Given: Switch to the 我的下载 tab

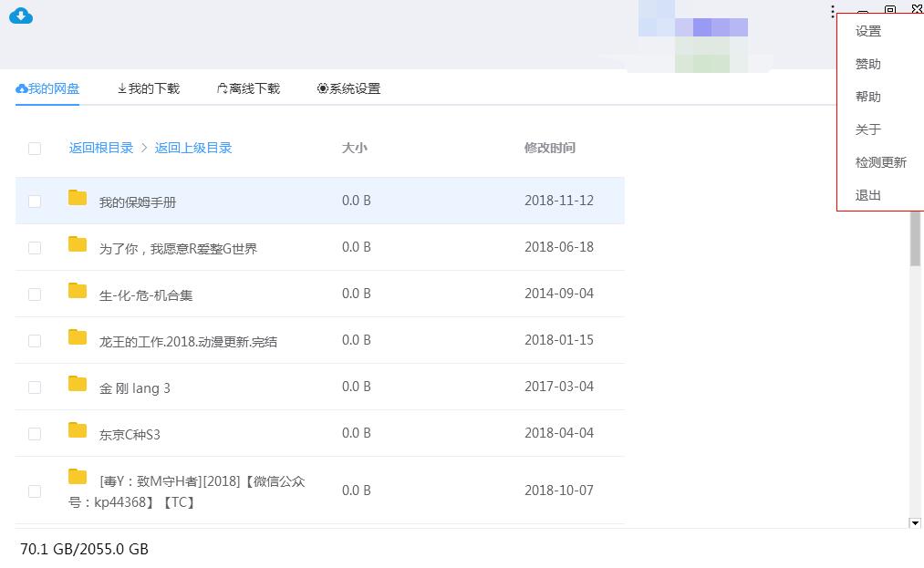Looking at the screenshot, I should (149, 88).
